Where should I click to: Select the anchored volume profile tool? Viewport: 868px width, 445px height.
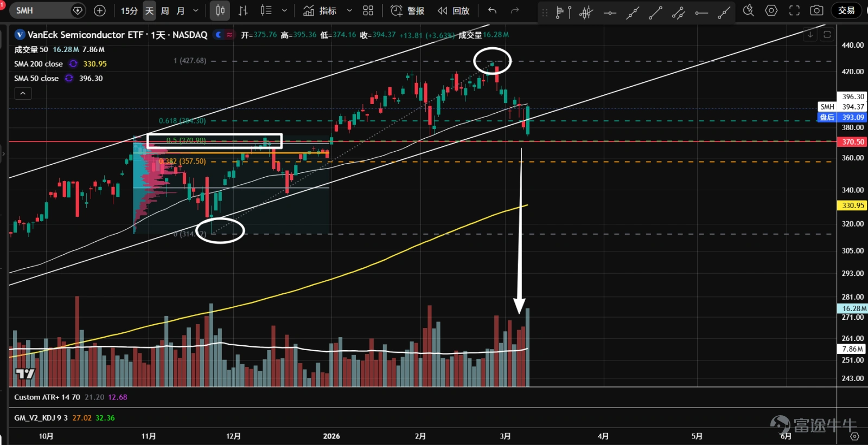(563, 12)
